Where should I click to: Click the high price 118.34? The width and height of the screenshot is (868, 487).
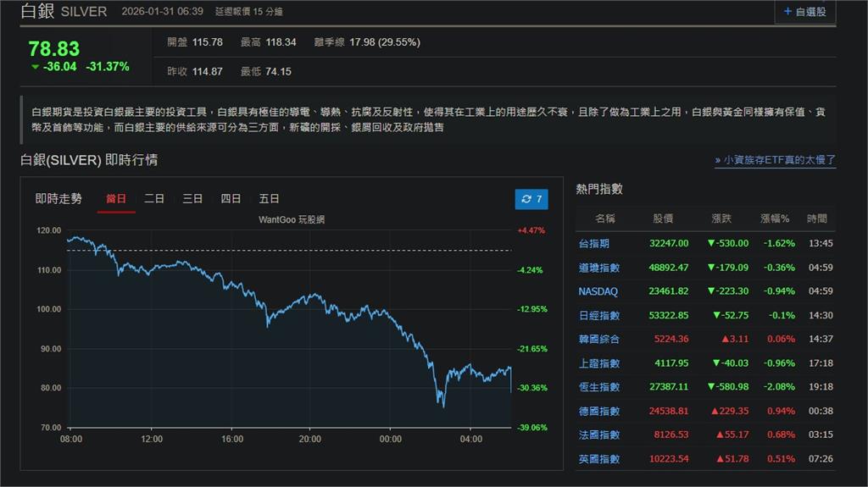[x=281, y=42]
